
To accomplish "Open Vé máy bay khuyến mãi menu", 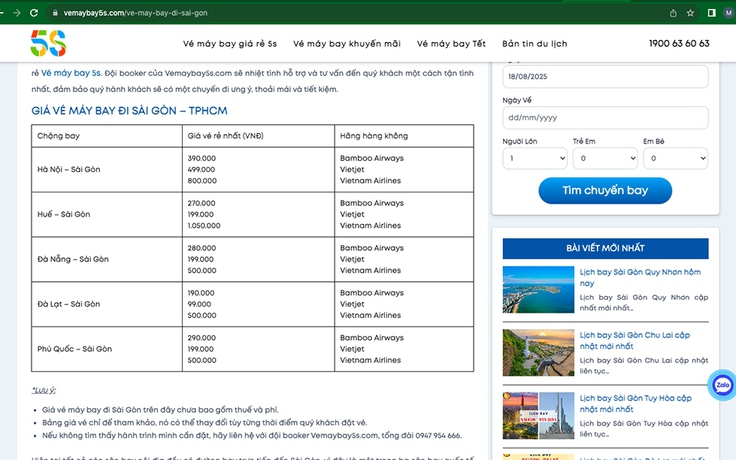I will pyautogui.click(x=347, y=44).
